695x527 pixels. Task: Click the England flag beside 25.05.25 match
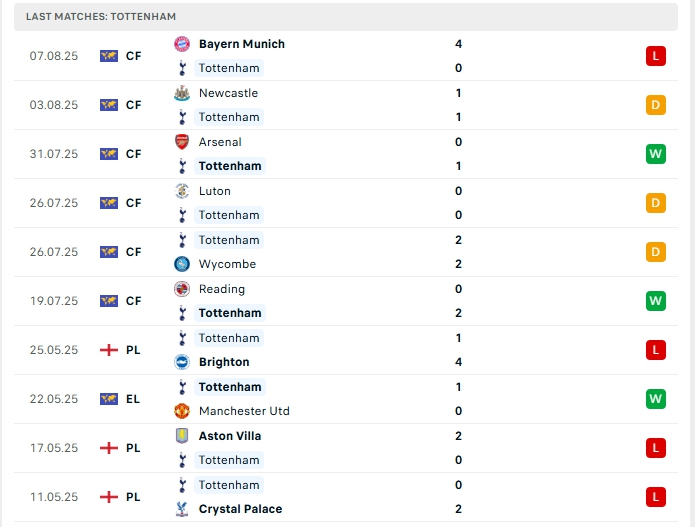pos(109,350)
